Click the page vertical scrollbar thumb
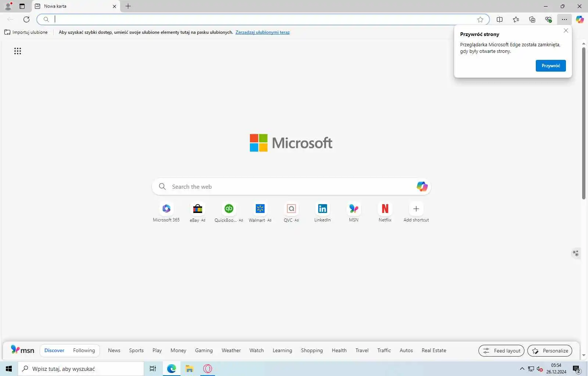This screenshot has height=376, width=588. (584, 123)
